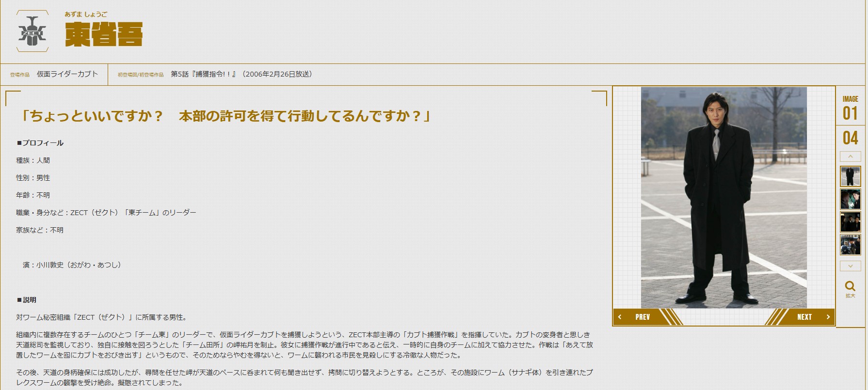Click the series title 仮面ライダーカブト
This screenshot has width=868, height=390.
pos(67,74)
